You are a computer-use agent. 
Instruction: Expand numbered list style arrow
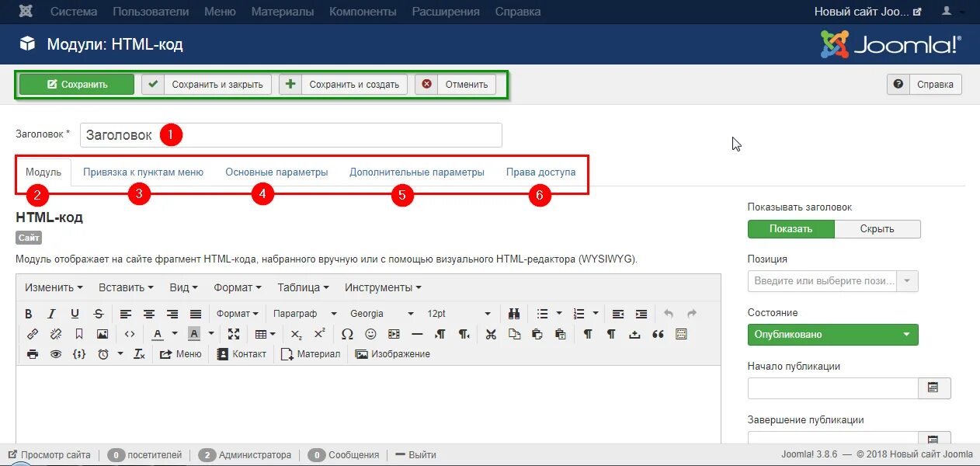tap(596, 314)
